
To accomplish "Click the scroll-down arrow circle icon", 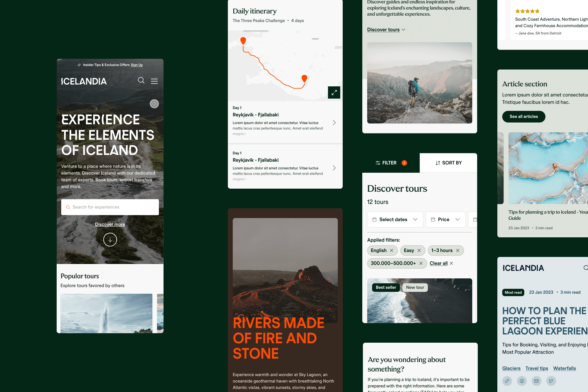I will click(x=110, y=239).
